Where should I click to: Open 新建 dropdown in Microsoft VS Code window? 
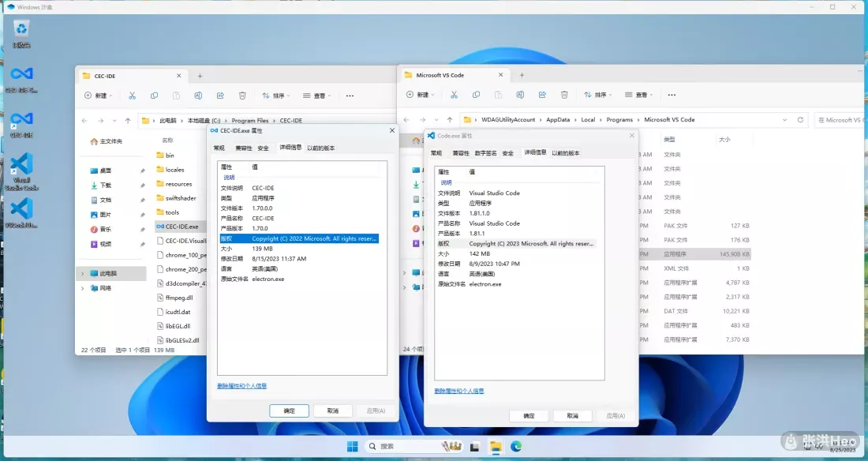point(420,95)
